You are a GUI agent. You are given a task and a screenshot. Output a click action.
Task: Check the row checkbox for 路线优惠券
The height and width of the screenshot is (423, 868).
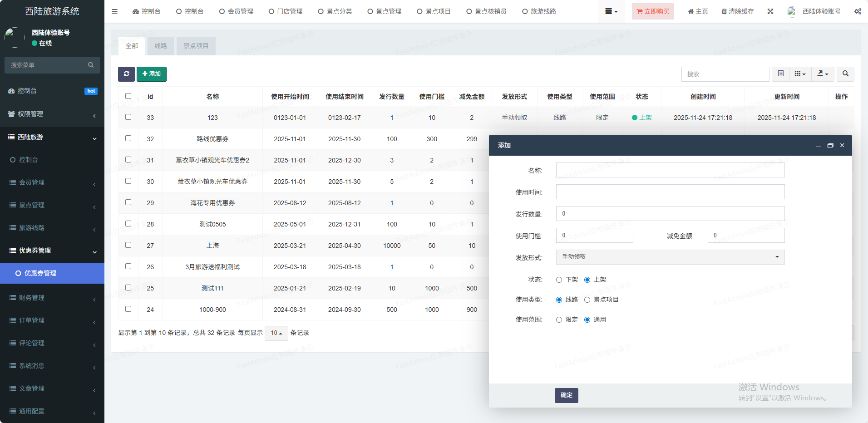coord(128,138)
